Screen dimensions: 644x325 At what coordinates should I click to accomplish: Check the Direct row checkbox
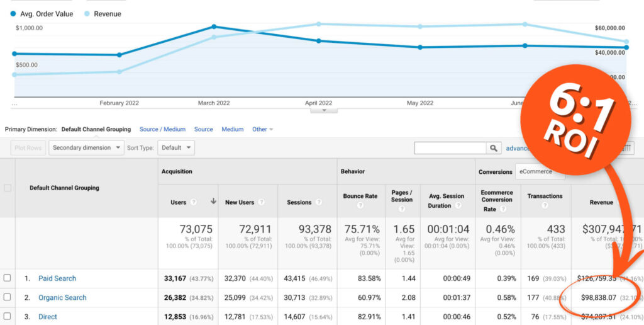8,316
